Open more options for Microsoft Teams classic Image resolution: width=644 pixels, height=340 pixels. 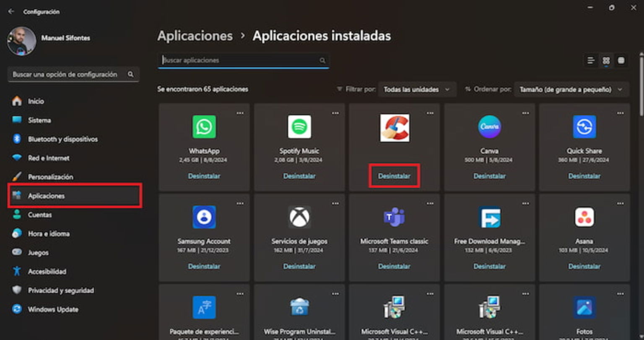coord(430,204)
